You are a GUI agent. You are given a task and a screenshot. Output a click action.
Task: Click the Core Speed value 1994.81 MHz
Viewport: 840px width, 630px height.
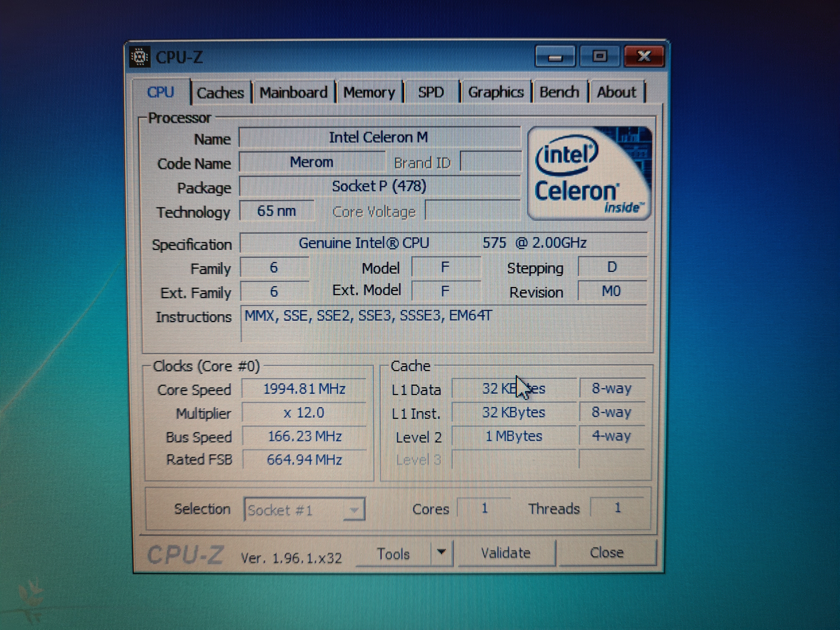(x=304, y=389)
